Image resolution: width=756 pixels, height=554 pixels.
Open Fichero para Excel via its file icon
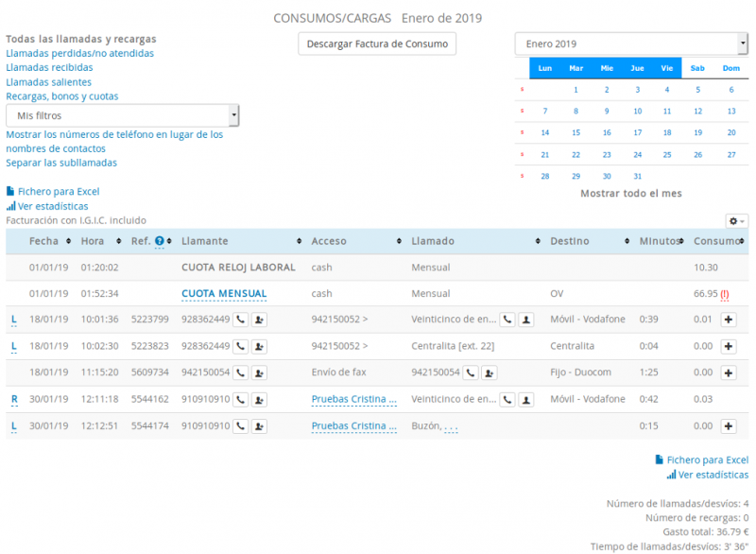coord(9,191)
